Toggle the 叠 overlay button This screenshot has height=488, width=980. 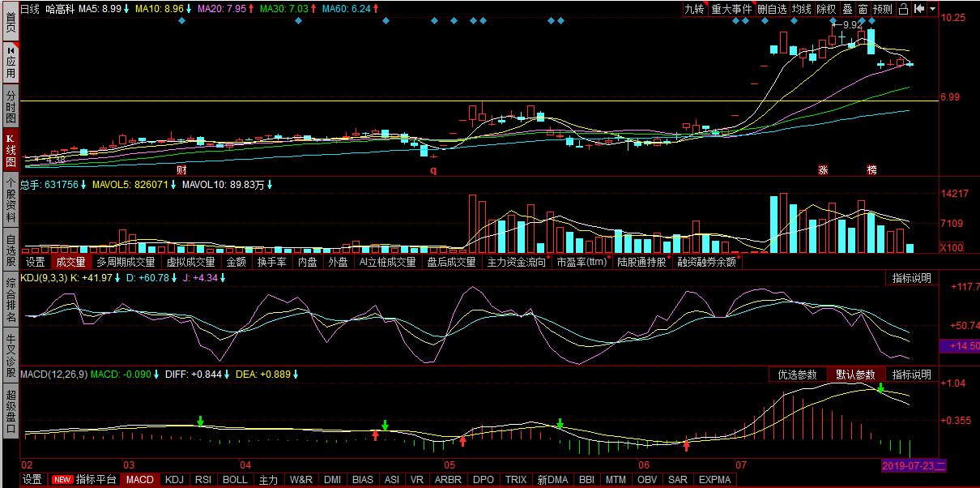(x=847, y=9)
